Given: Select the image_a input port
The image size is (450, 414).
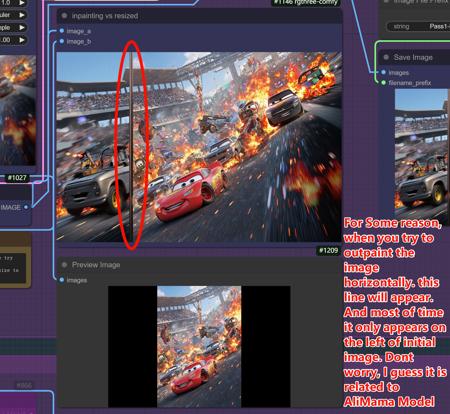Looking at the screenshot, I should click(x=62, y=31).
